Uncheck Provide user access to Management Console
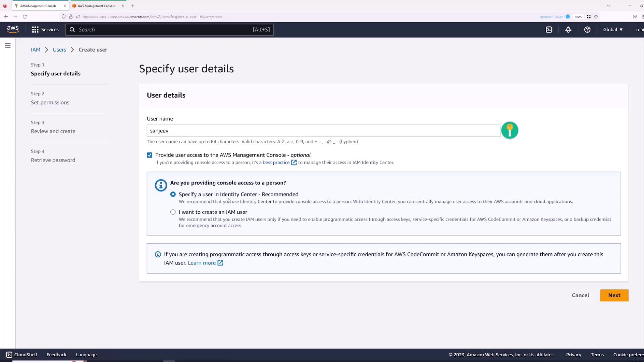Screen dimensions: 644x362 (150, 155)
